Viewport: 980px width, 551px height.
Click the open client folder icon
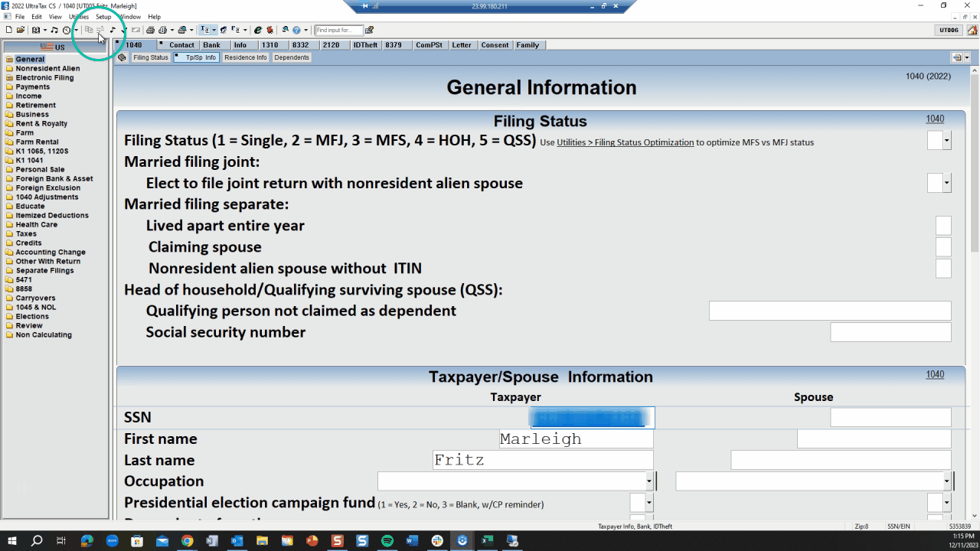(21, 30)
